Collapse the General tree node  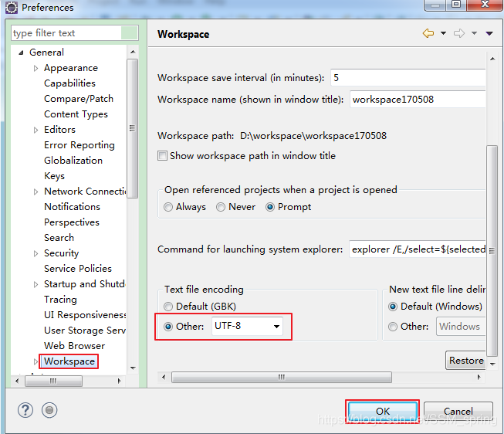pyautogui.click(x=21, y=53)
